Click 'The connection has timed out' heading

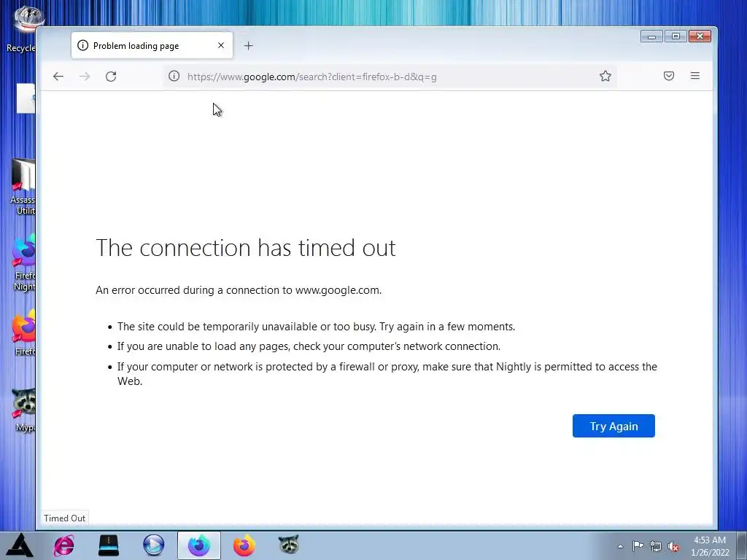point(246,248)
